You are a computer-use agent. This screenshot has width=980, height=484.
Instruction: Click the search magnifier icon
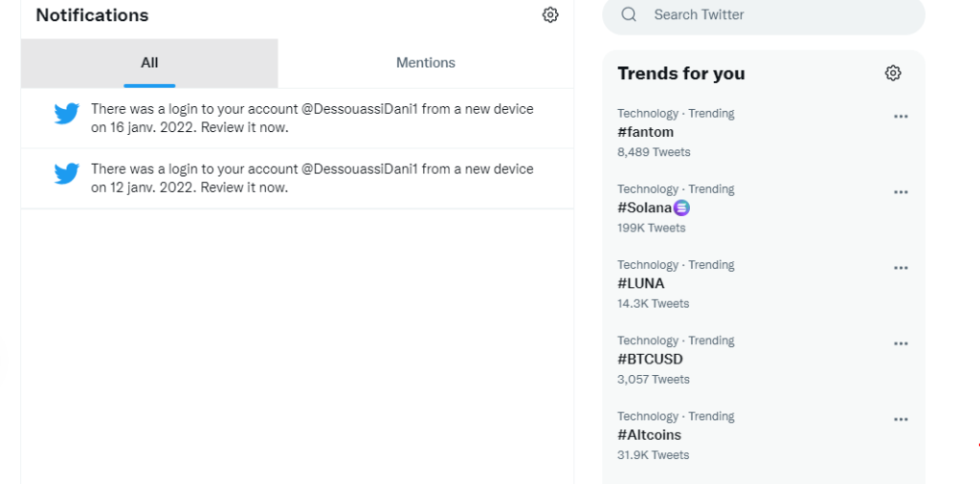(629, 14)
